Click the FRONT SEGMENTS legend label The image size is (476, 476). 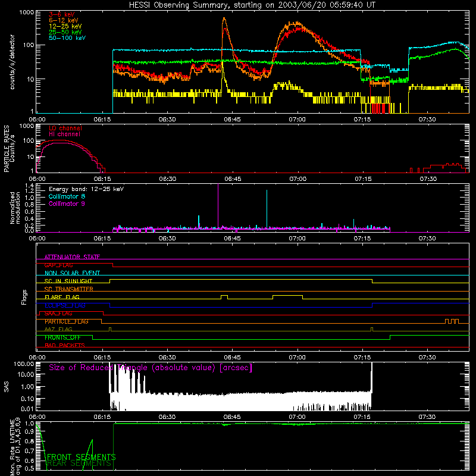tap(82, 457)
